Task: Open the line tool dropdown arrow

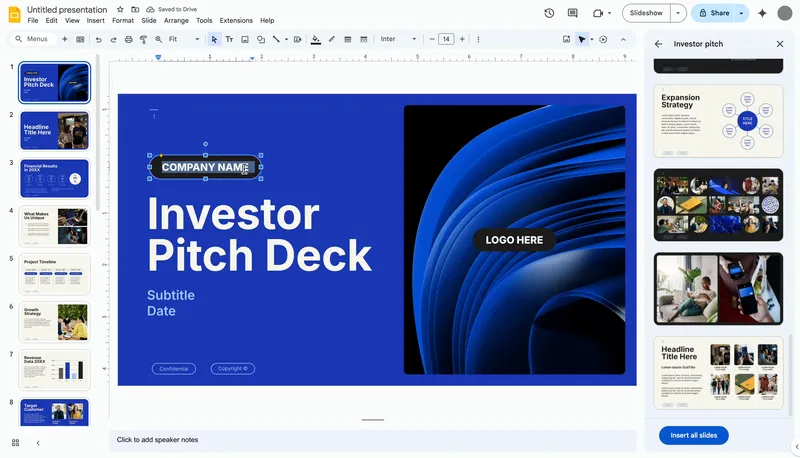Action: [286, 39]
